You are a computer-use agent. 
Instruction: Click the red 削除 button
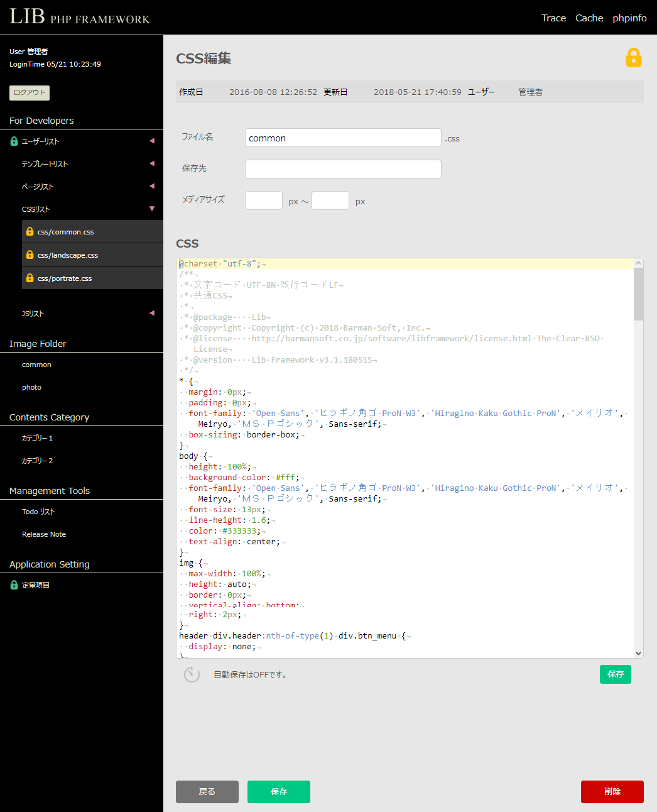612,792
